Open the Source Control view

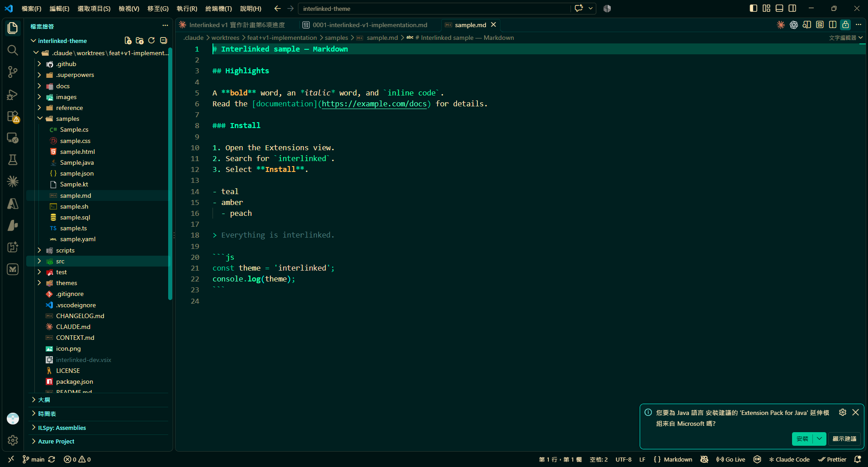13,72
